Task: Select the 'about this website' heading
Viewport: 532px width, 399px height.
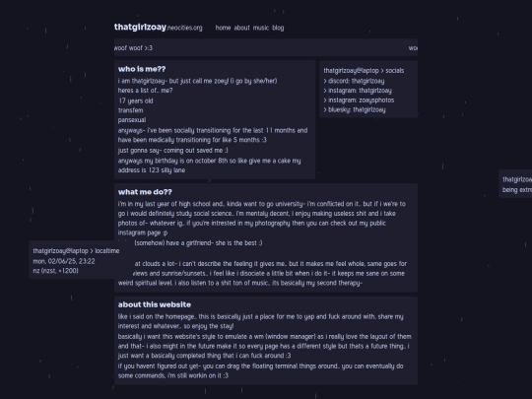Action: 155,304
